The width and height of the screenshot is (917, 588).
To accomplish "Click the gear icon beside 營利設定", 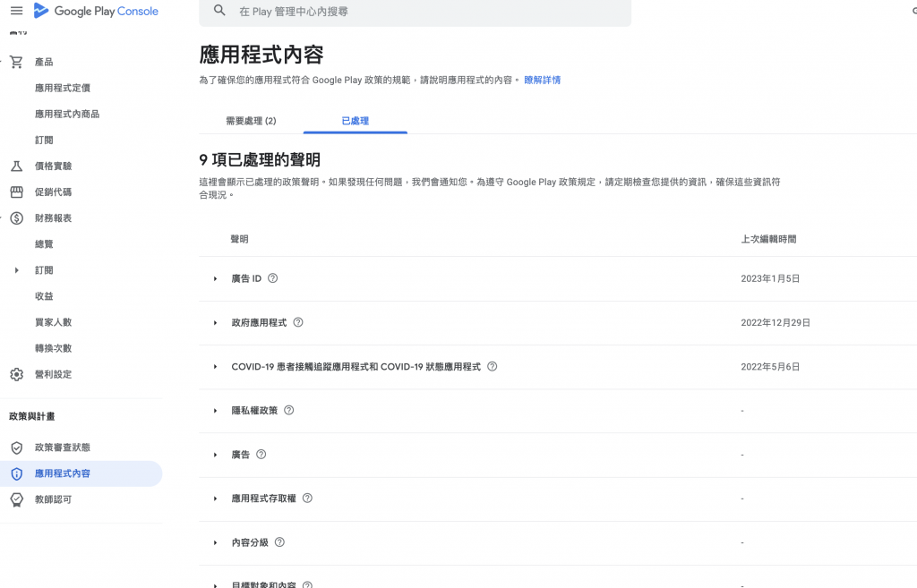I will [x=16, y=374].
